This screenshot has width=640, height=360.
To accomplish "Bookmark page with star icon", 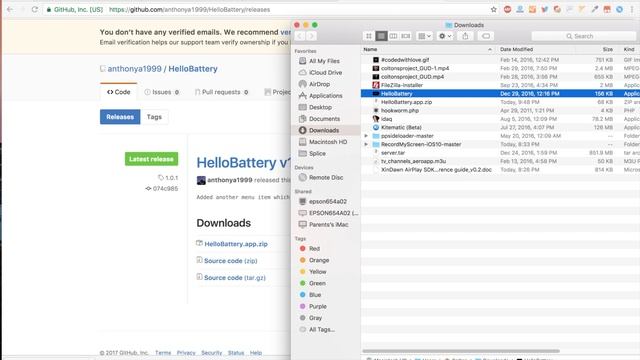I will (x=493, y=9).
